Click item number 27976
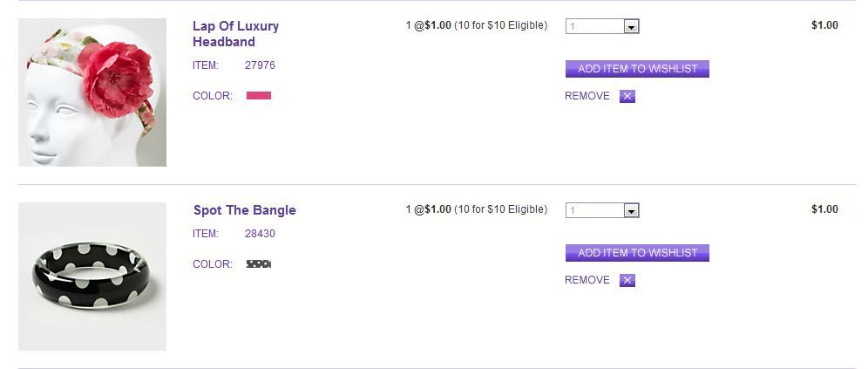868x369 pixels. 260,65
